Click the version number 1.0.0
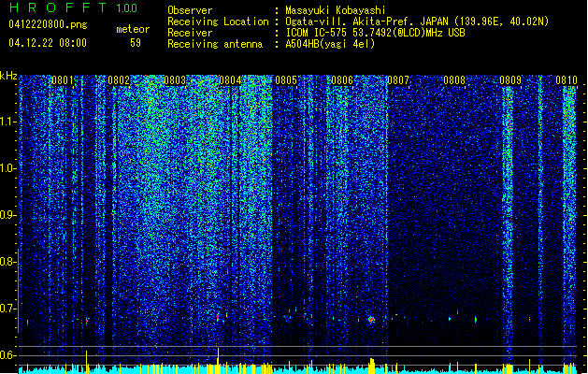This screenshot has width=588, height=374. pyautogui.click(x=127, y=8)
